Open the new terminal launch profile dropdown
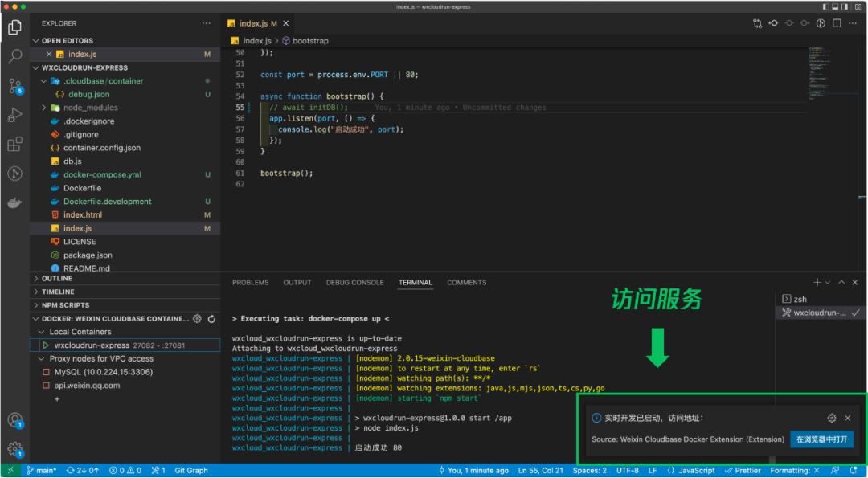The height and width of the screenshot is (478, 868). [x=828, y=282]
